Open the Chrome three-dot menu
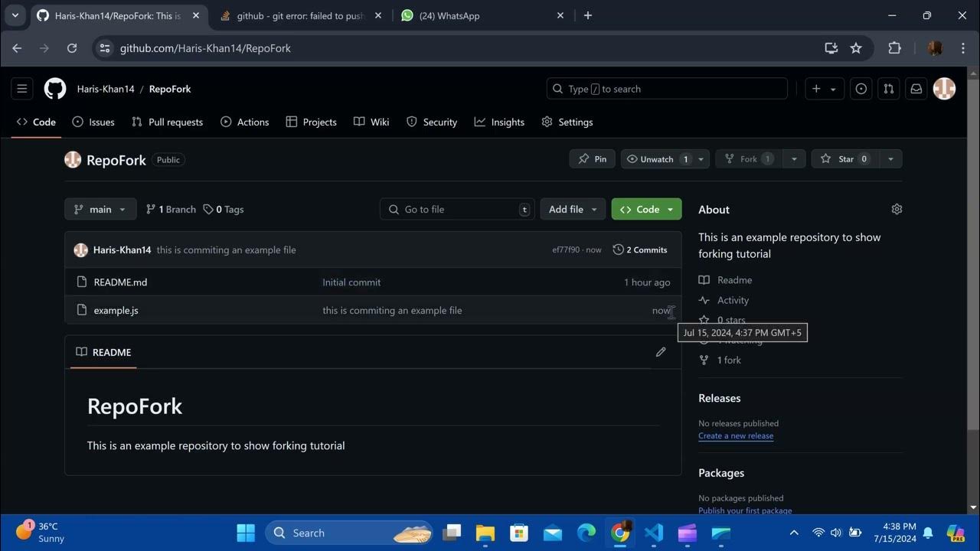This screenshot has width=980, height=551. click(963, 48)
